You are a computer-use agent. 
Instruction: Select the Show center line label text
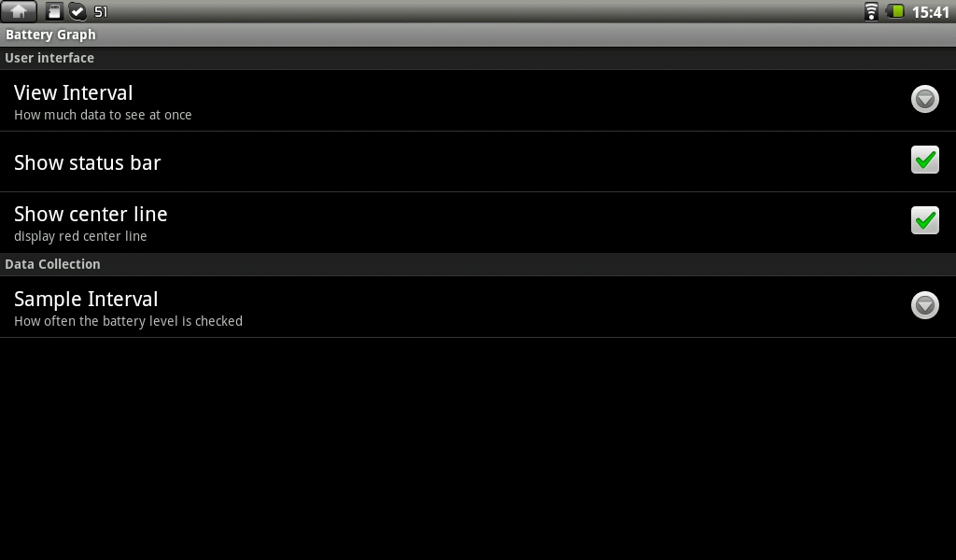91,214
